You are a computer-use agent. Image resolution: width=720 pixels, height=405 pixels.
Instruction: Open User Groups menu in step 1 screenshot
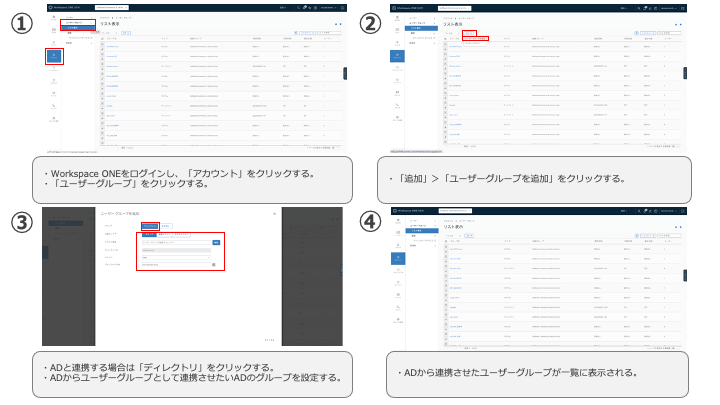[x=78, y=22]
